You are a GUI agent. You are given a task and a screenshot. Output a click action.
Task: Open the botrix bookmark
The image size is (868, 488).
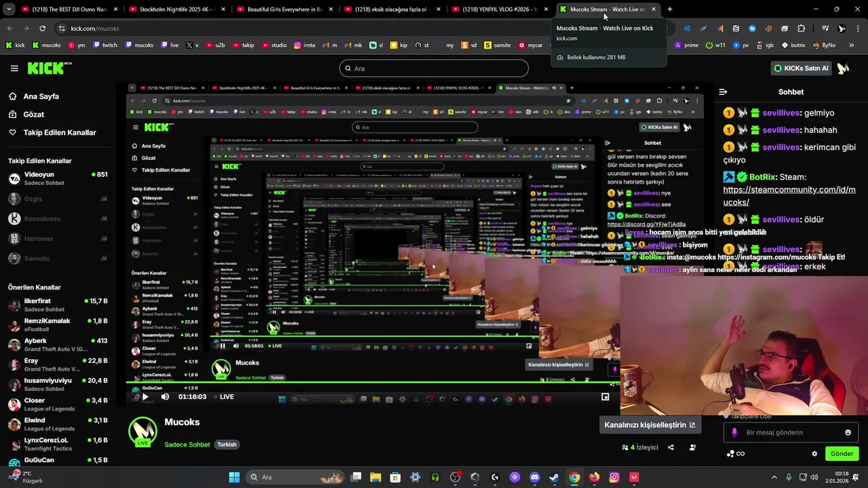[793, 45]
